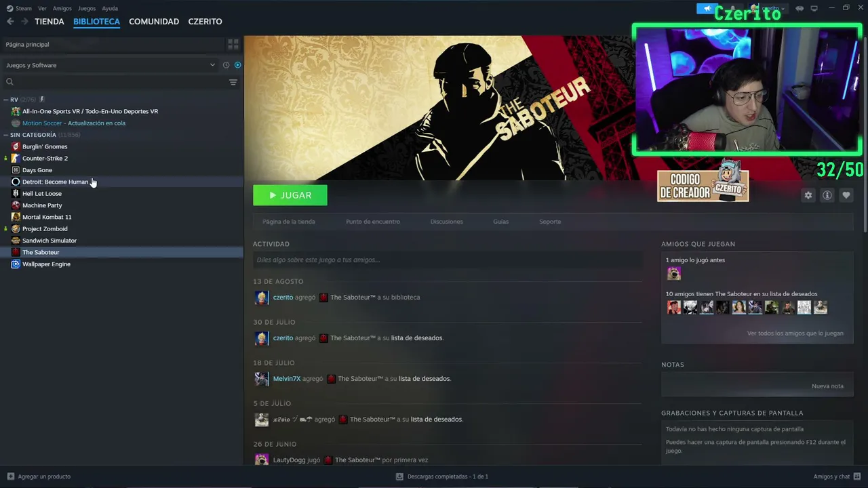
Task: Open Descargas completadas downloads status
Action: point(442,476)
